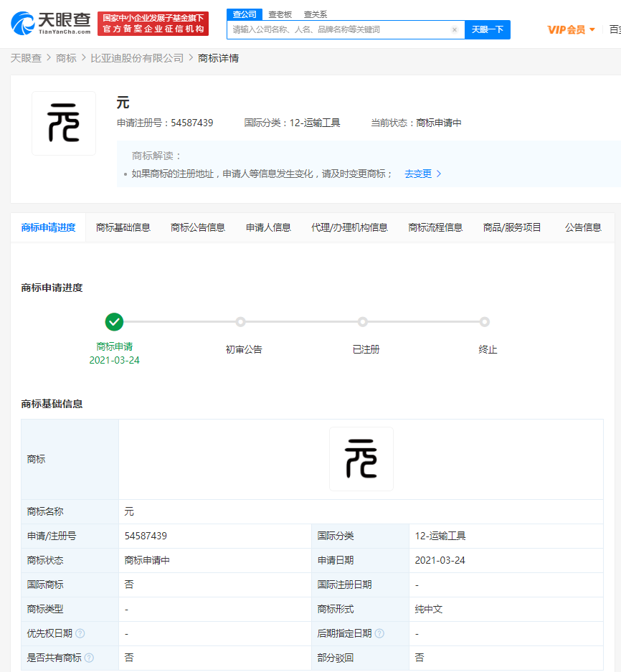This screenshot has width=621, height=672.
Task: Switch to the 商标基础信息 tab
Action: (123, 227)
